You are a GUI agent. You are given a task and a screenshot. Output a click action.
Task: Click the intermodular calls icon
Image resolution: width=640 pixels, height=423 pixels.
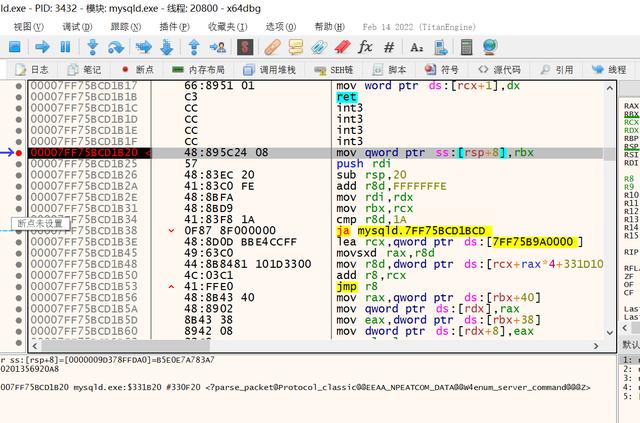[441, 47]
